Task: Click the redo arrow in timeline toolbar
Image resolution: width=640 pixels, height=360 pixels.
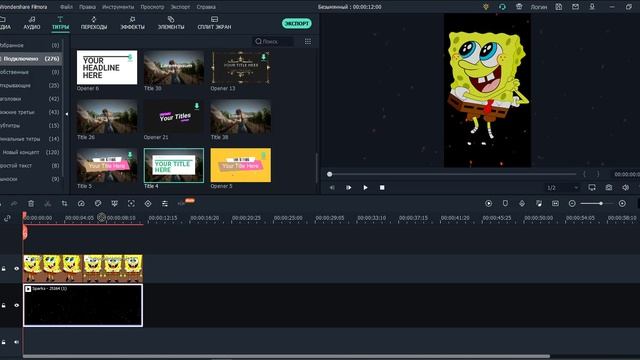Action: click(x=14, y=203)
